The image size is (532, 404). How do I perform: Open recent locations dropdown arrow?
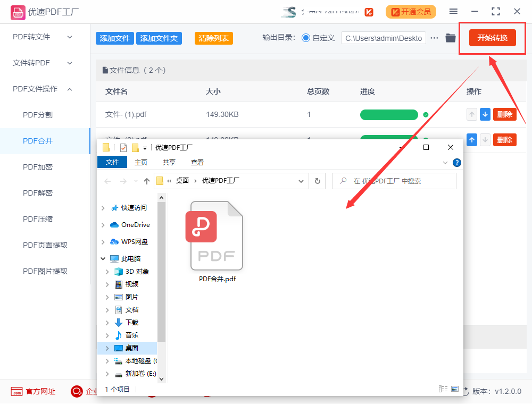click(136, 181)
